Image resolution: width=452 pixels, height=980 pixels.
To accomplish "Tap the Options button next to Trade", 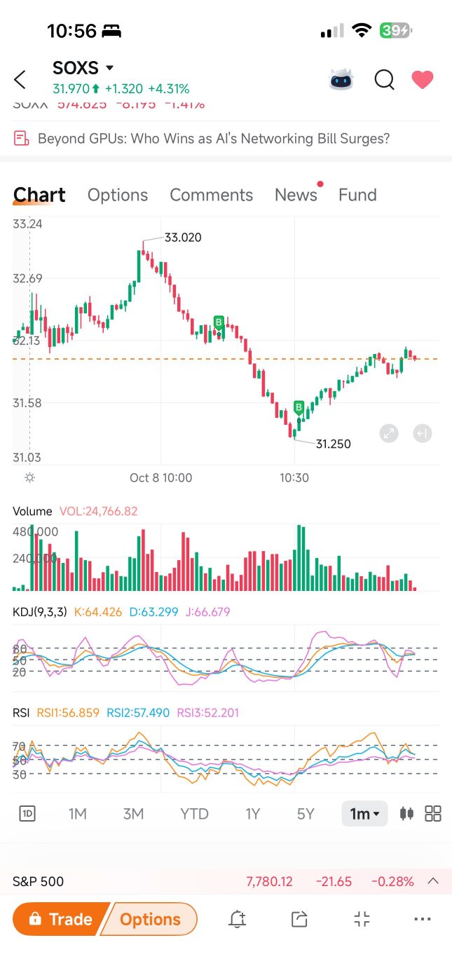I will coord(150,919).
